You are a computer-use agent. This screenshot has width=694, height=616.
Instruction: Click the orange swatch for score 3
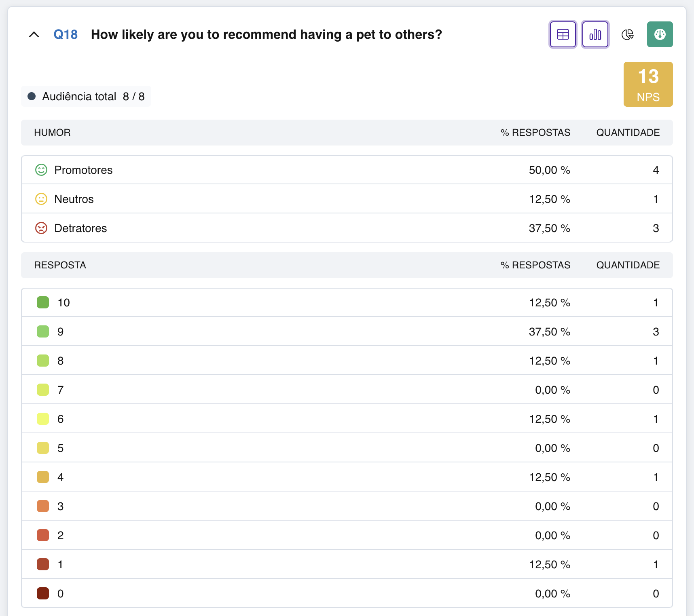(43, 506)
